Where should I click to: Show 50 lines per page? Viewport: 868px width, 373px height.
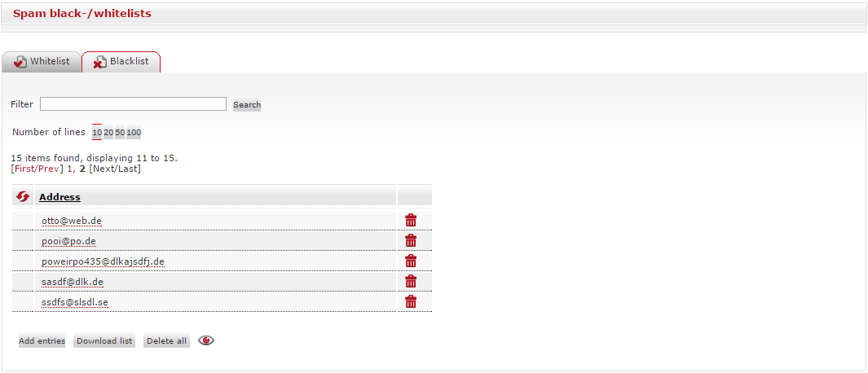tap(120, 133)
